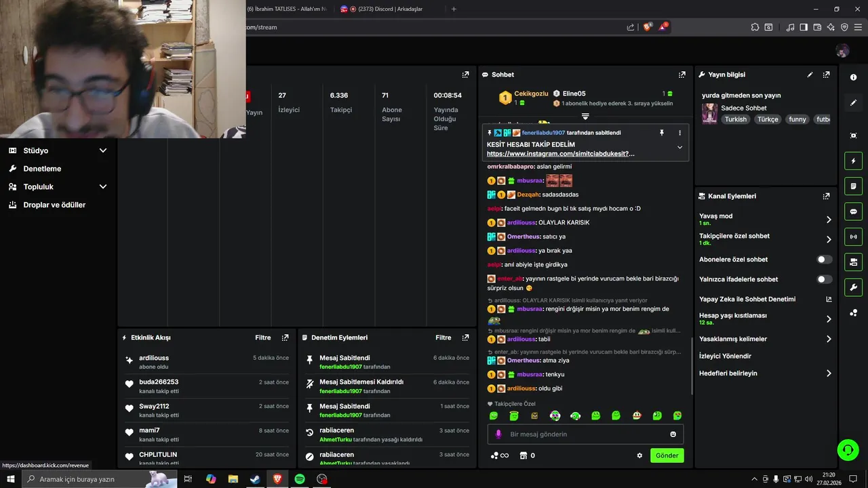Click the dots icon at right sidebar bottom
The image size is (868, 488).
pos(853,312)
